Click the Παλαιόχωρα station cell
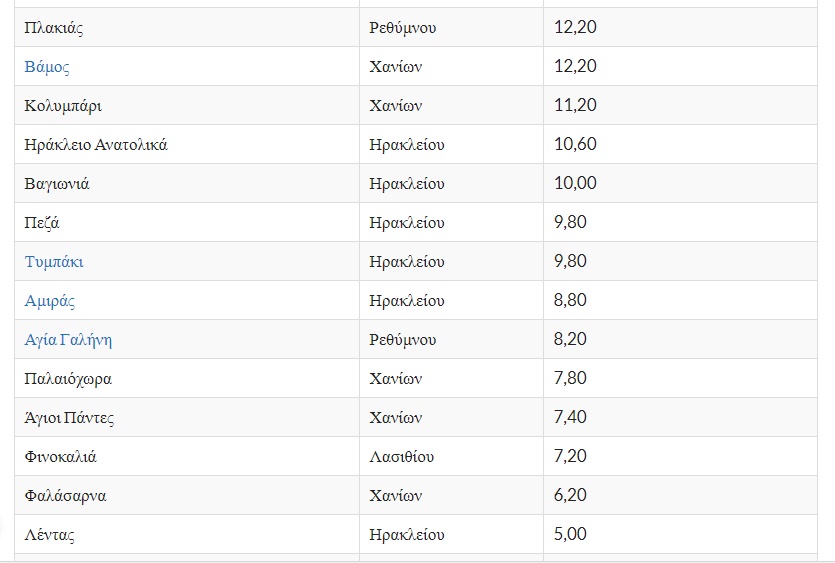 coord(68,379)
